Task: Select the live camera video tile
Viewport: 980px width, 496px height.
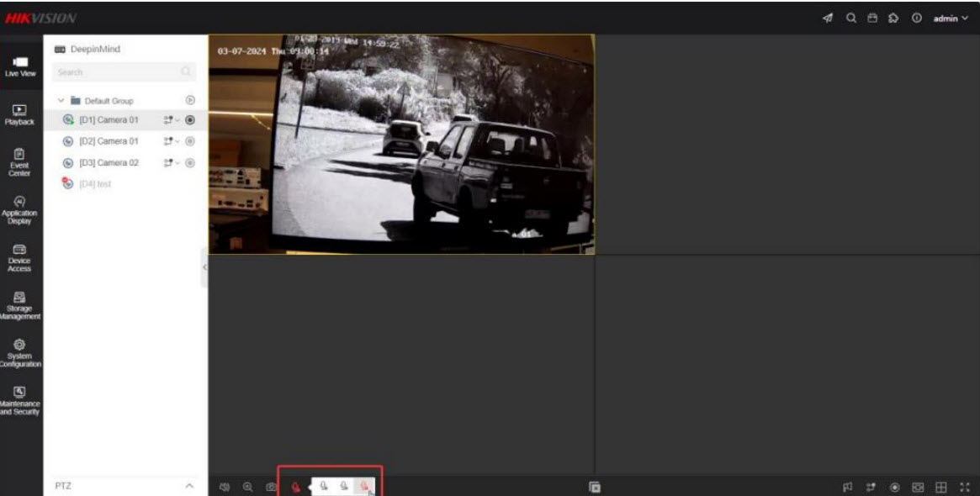Action: (x=401, y=144)
